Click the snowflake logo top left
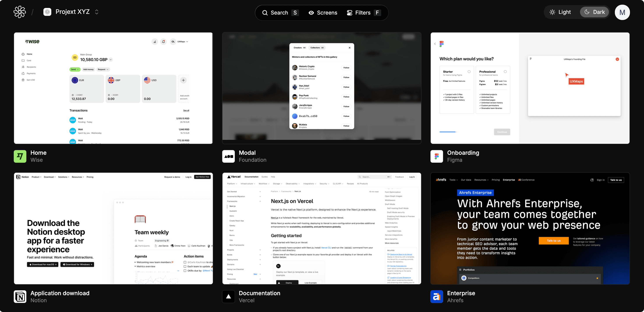This screenshot has height=312, width=644. (20, 11)
